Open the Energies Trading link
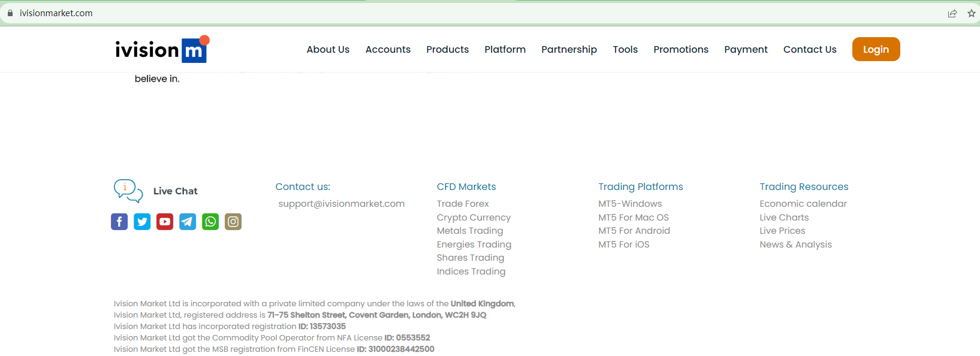This screenshot has width=980, height=356. tap(474, 245)
